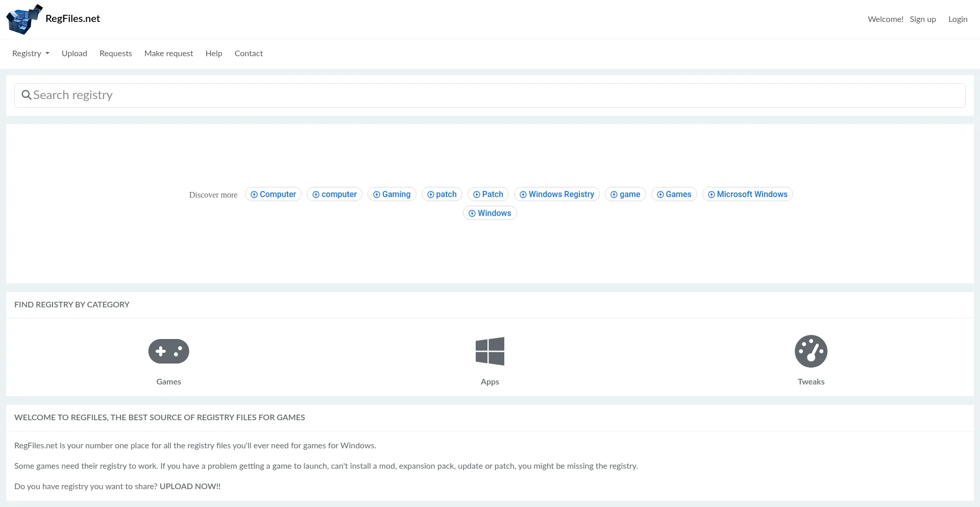
Task: Click the Games controller icon
Action: coord(168,351)
